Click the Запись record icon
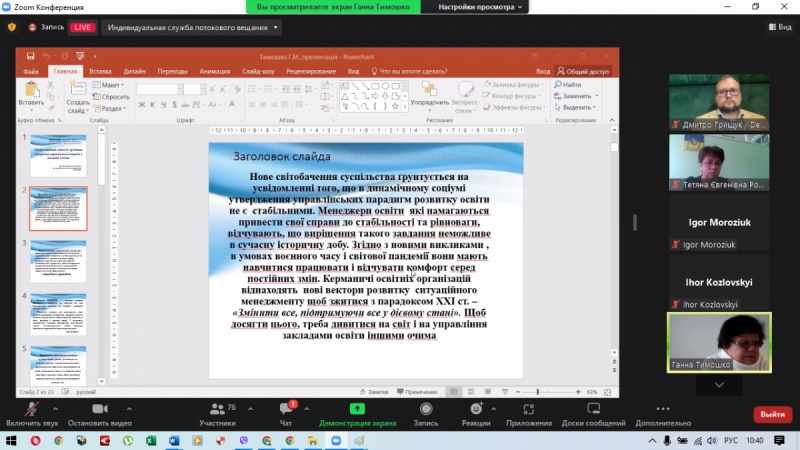Image resolution: width=800 pixels, height=450 pixels. point(426,414)
